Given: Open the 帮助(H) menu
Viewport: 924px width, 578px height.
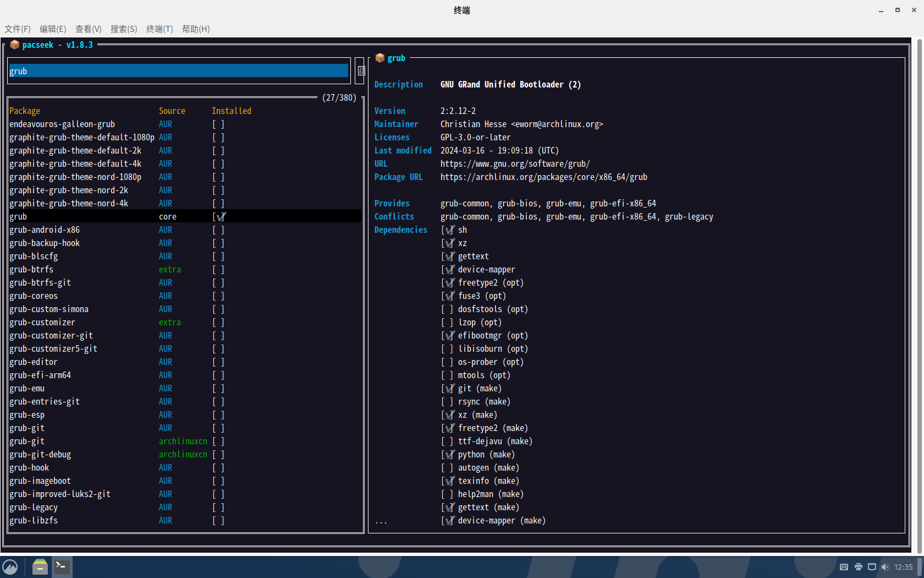Looking at the screenshot, I should coord(195,29).
